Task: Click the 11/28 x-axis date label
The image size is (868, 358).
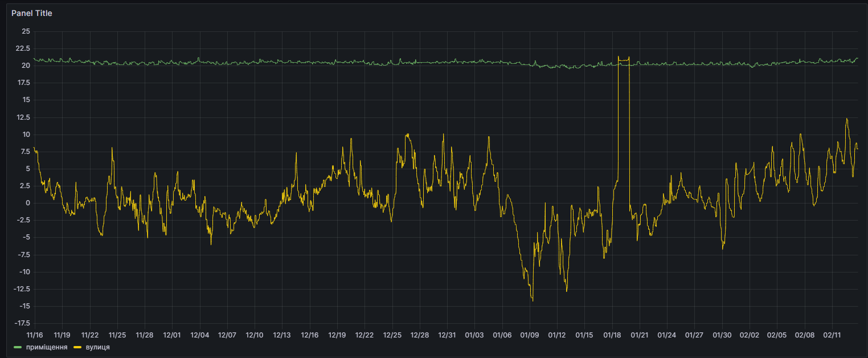Action: 145,335
